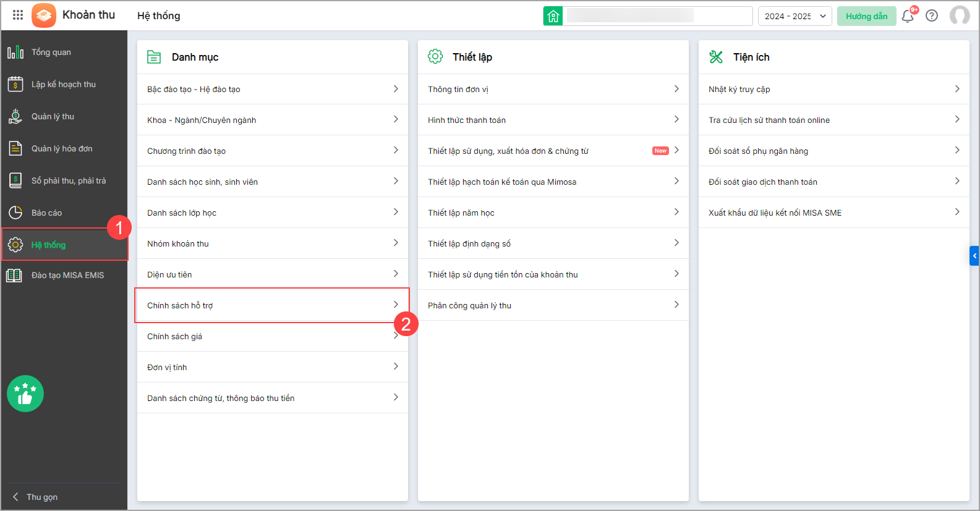The width and height of the screenshot is (980, 511).
Task: Select Quản lý hóa đơn menu item
Action: (x=62, y=149)
